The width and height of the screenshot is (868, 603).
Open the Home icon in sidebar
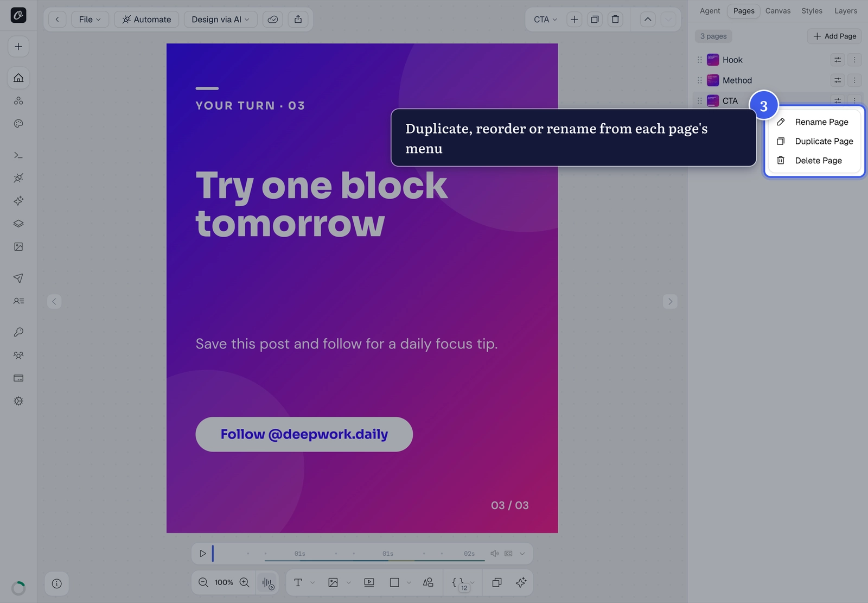(x=18, y=78)
